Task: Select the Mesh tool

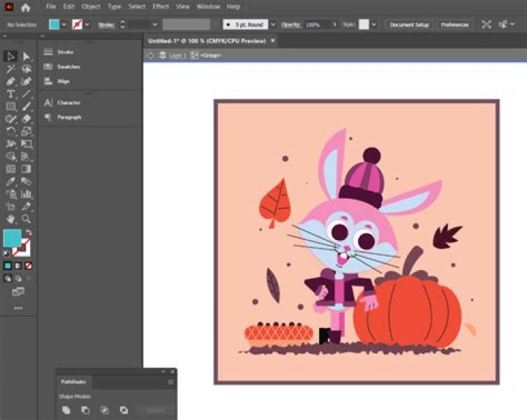Action: (x=10, y=169)
